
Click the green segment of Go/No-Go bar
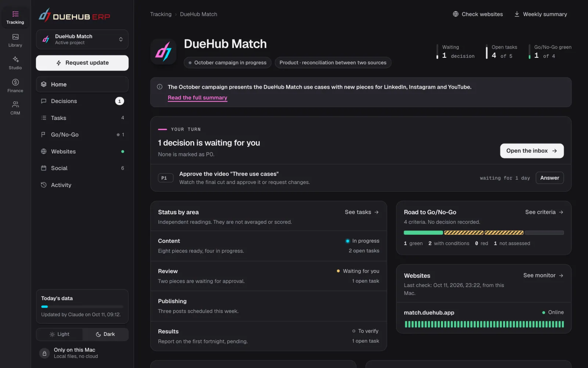[423, 233]
